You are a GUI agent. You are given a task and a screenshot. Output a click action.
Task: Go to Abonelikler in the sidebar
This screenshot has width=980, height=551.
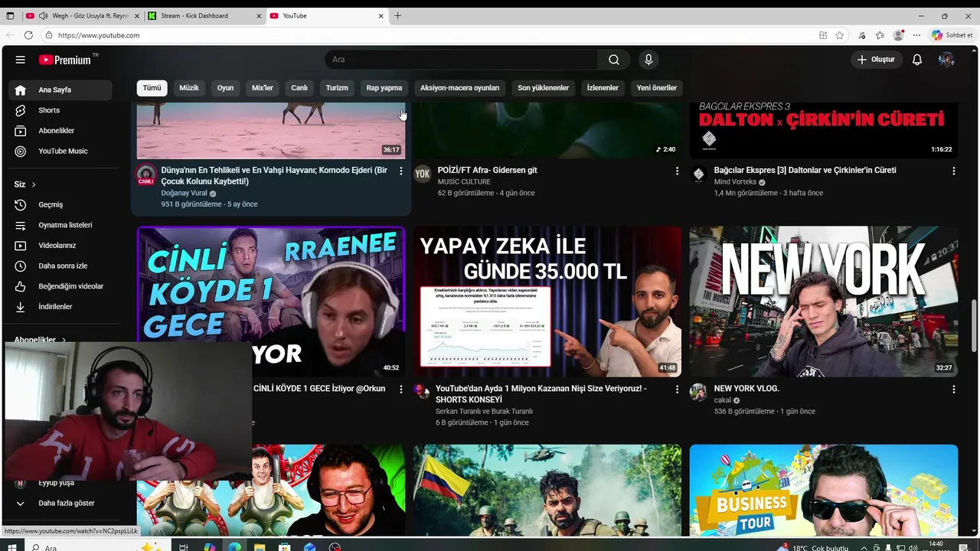tap(60, 131)
